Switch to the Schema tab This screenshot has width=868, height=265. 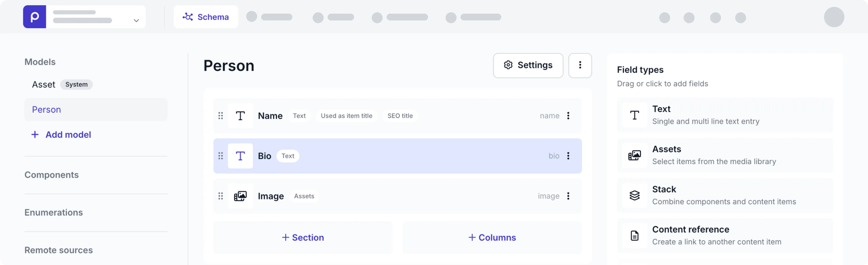206,17
